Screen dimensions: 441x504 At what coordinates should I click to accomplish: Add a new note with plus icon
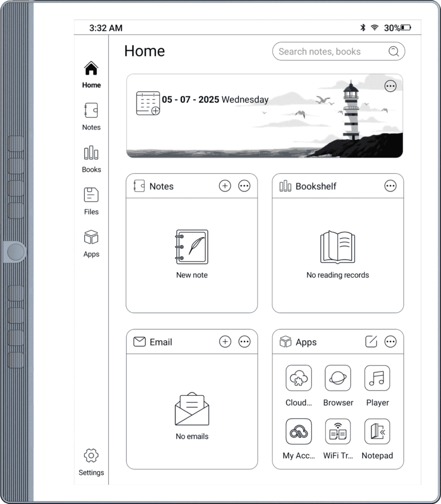pos(225,186)
